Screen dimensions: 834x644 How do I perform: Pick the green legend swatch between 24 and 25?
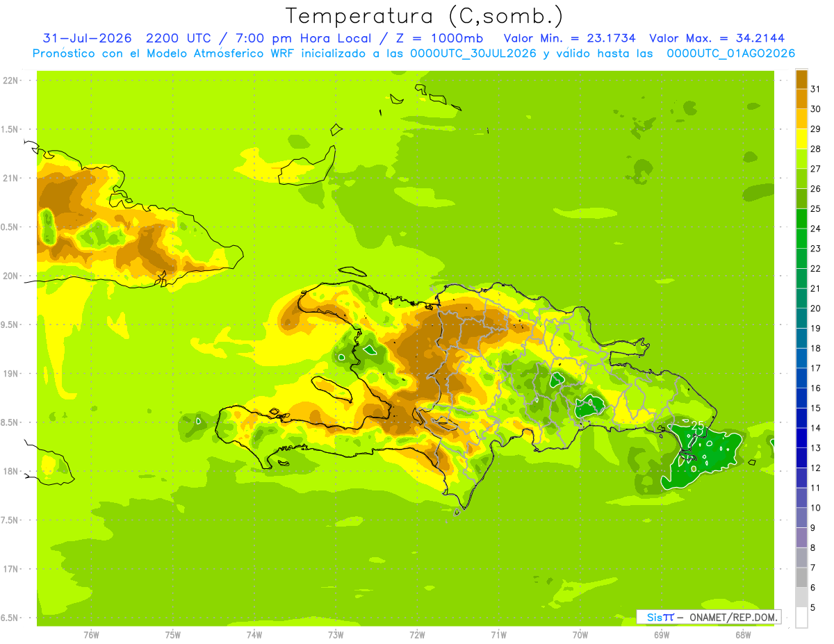tap(801, 219)
